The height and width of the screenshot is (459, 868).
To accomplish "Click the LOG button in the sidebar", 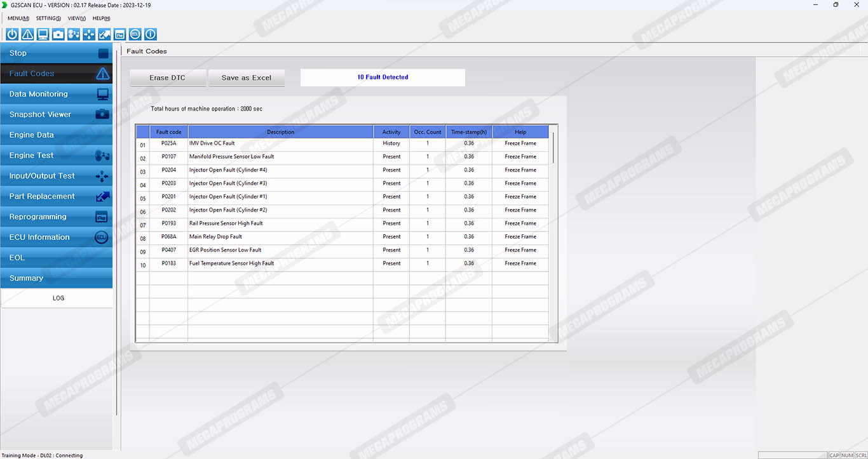I will pyautogui.click(x=58, y=298).
